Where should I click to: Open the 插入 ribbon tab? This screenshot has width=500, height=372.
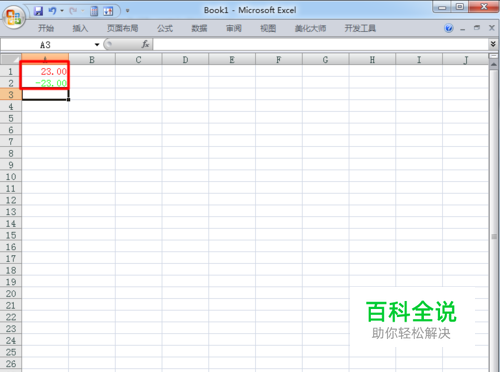[80, 28]
